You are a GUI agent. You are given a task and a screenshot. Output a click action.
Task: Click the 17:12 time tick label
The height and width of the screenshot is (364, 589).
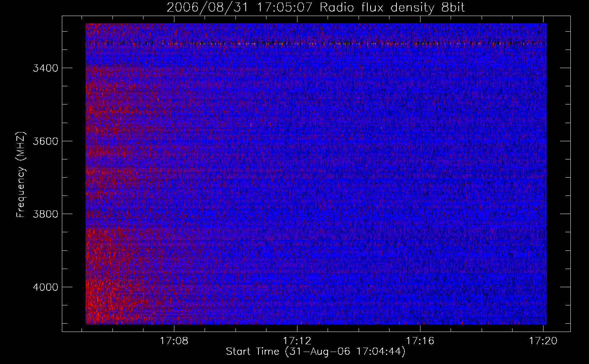point(297,341)
